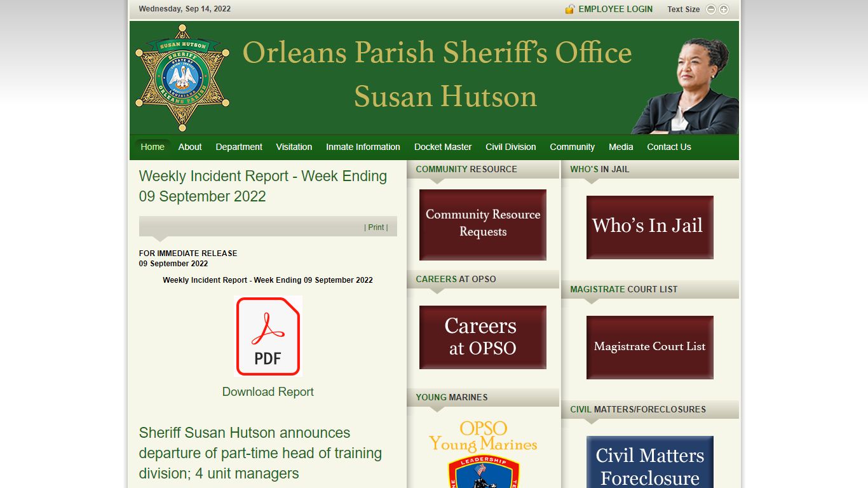Click the 'MAGISTRATE COURT LIST' section heading
Image resolution: width=868 pixels, height=488 pixels.
pos(624,289)
